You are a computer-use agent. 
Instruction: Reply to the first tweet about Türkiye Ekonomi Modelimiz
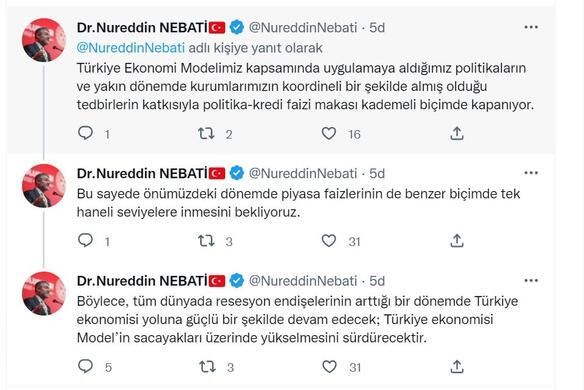(85, 133)
